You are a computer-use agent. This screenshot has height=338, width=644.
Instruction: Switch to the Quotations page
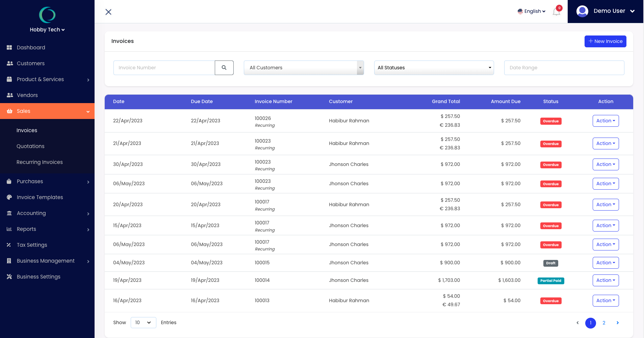(30, 146)
